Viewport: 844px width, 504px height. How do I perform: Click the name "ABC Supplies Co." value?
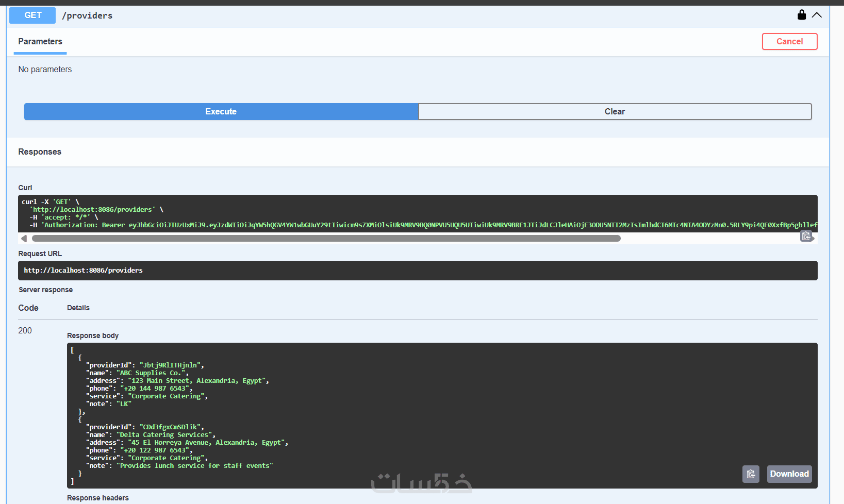pyautogui.click(x=151, y=373)
